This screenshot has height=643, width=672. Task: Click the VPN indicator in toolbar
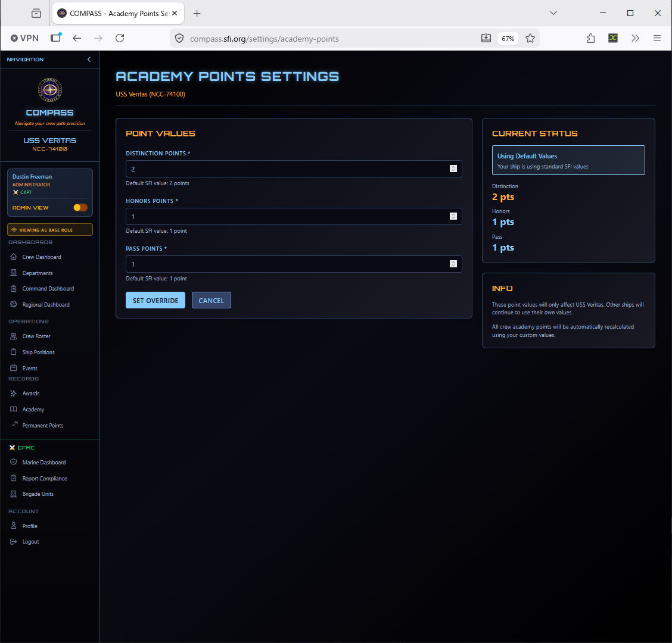click(x=24, y=38)
